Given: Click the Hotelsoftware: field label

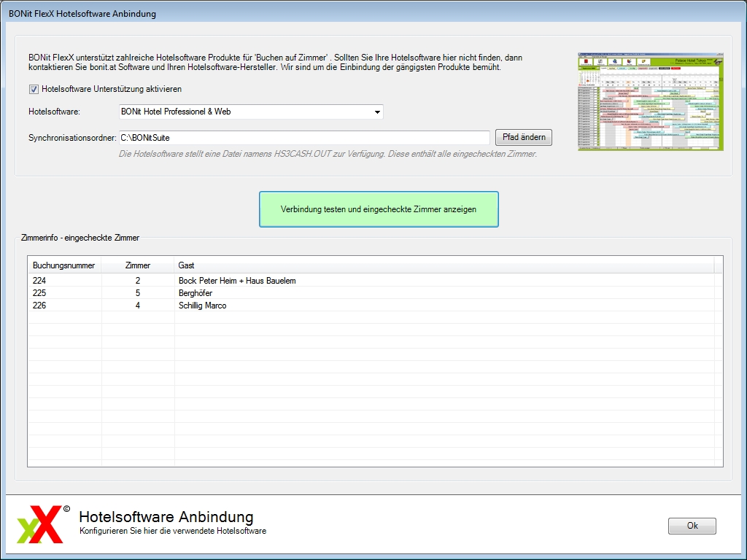Looking at the screenshot, I should (54, 112).
